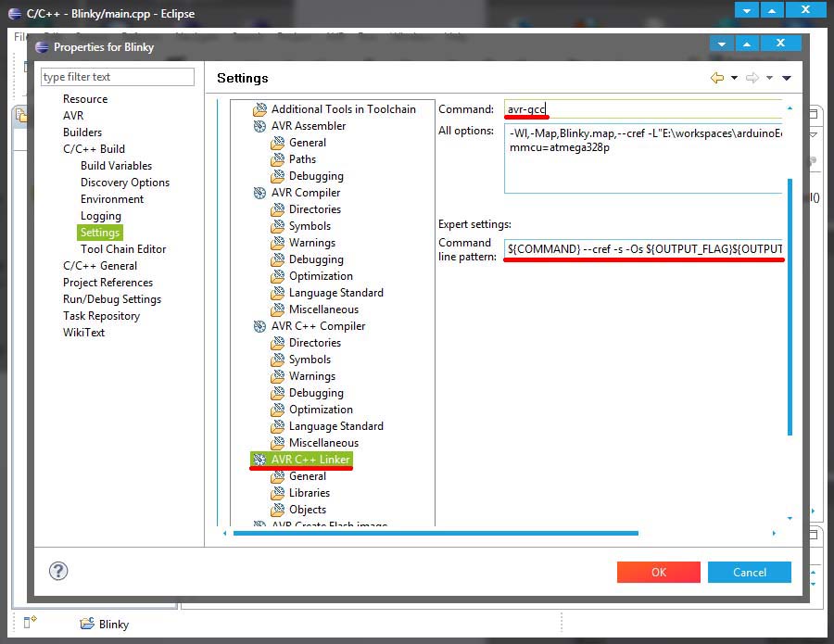The height and width of the screenshot is (644, 834).
Task: Open the Logging page
Action: click(x=101, y=216)
